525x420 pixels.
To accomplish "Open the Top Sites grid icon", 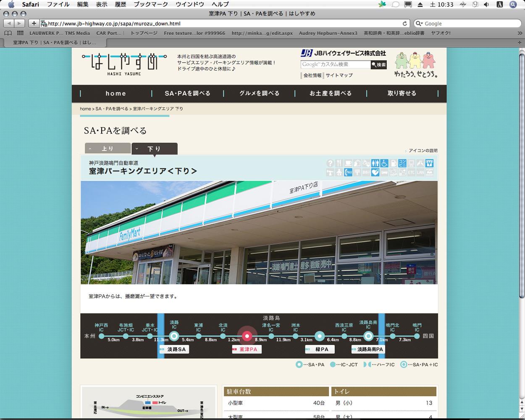I will coord(20,33).
